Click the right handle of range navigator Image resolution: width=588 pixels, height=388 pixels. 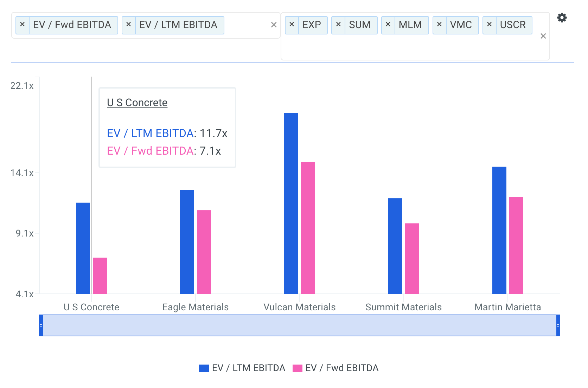click(x=558, y=325)
